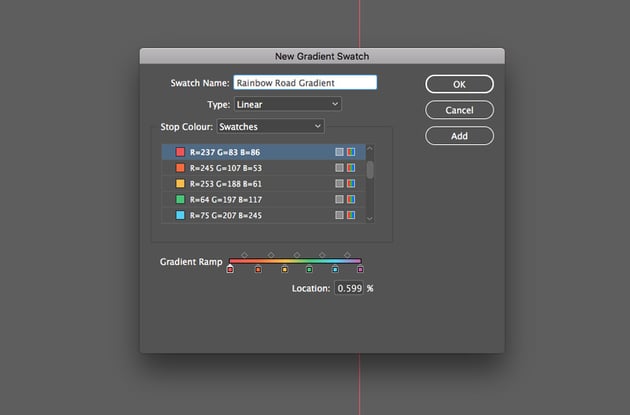
Task: Click the Swatch Name text field
Action: pos(304,83)
